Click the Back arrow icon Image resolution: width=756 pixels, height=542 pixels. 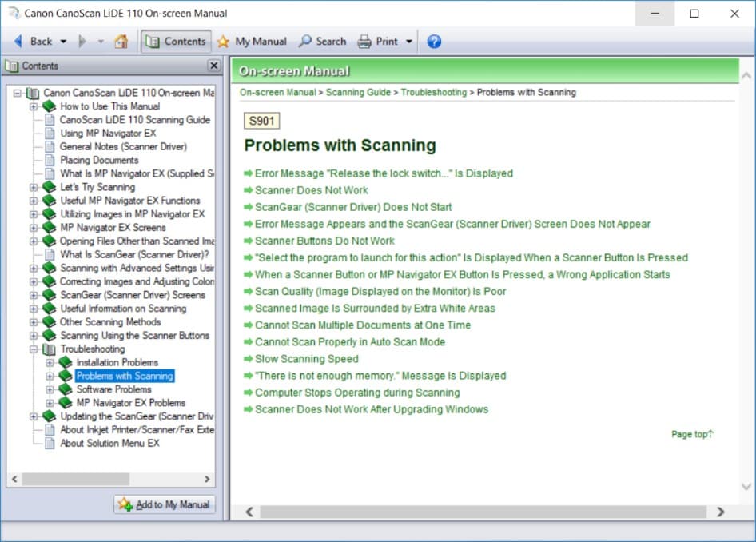(x=18, y=41)
